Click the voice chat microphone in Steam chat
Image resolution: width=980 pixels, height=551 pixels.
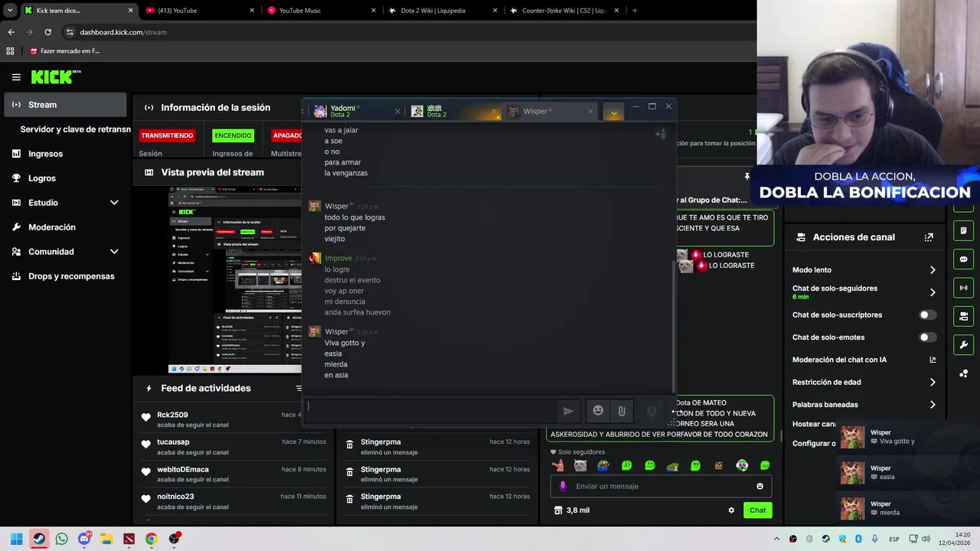tap(652, 411)
